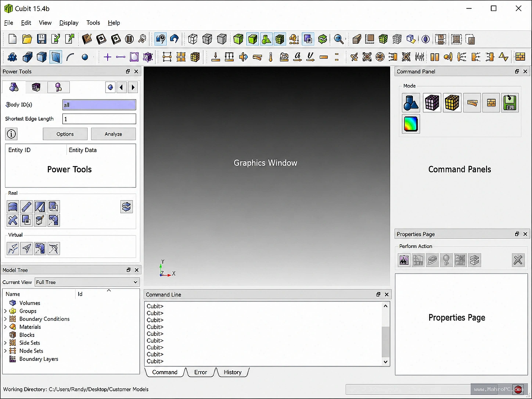Image resolution: width=532 pixels, height=399 pixels.
Task: Toggle wireframe display cube icon
Action: point(193,39)
